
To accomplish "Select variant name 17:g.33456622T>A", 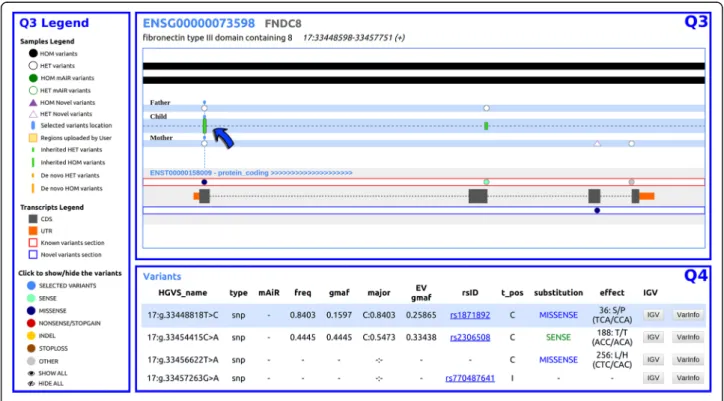I will click(x=183, y=359).
